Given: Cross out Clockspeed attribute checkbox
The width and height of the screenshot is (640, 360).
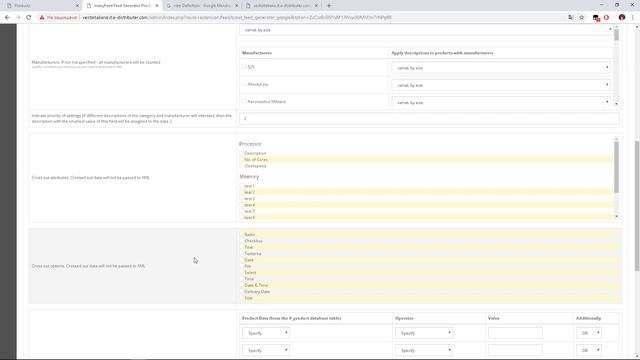Looking at the screenshot, I should [242, 166].
